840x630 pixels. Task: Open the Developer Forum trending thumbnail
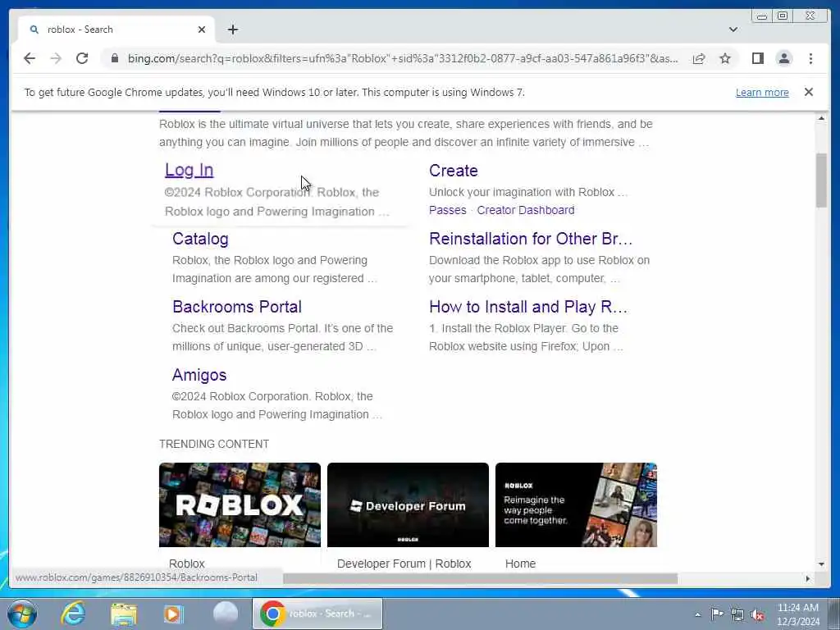[408, 504]
